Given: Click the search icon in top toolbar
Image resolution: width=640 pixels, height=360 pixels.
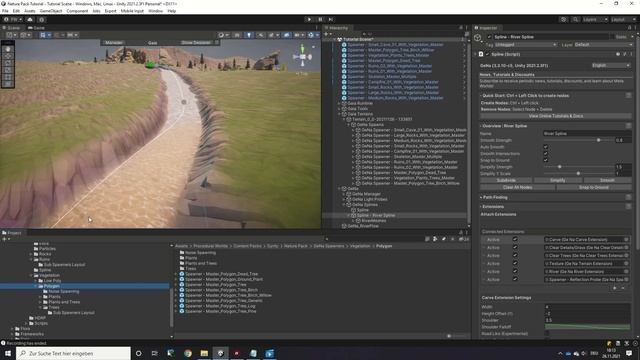Looking at the screenshot, I should (575, 19).
